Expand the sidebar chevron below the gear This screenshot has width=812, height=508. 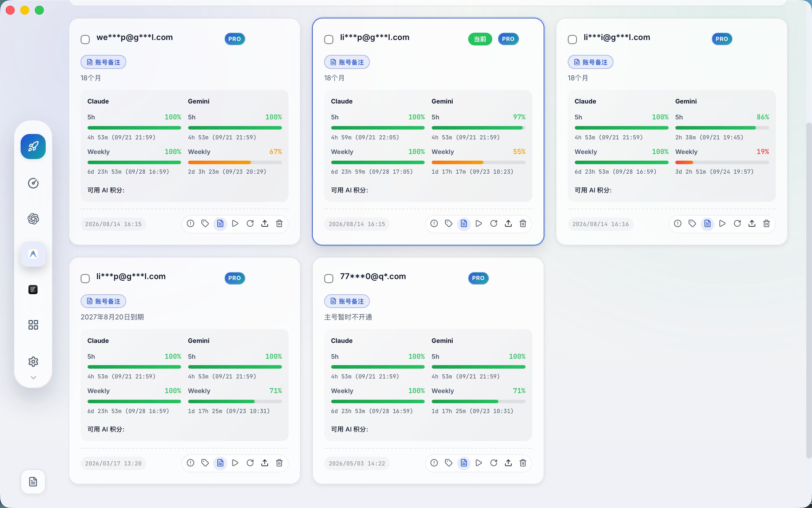tap(33, 378)
